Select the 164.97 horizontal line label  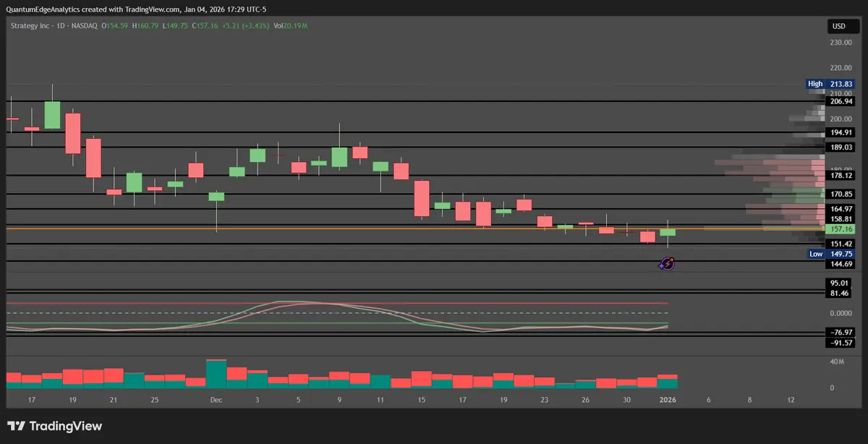[x=839, y=209]
